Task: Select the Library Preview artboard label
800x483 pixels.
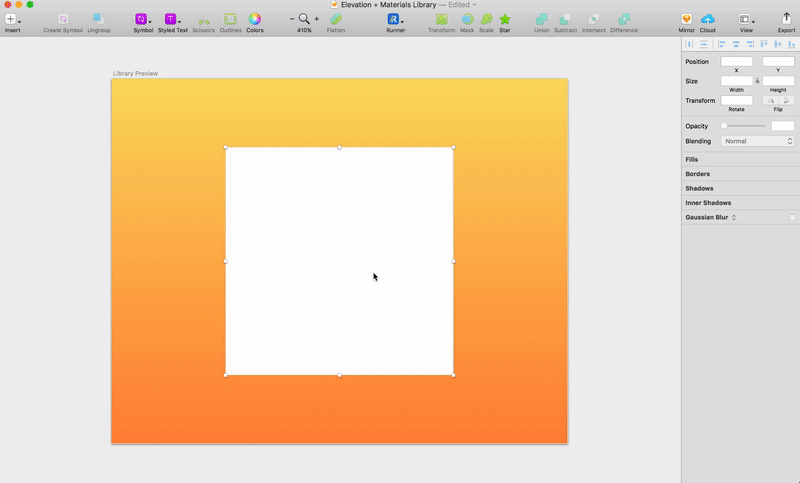Action: [135, 73]
